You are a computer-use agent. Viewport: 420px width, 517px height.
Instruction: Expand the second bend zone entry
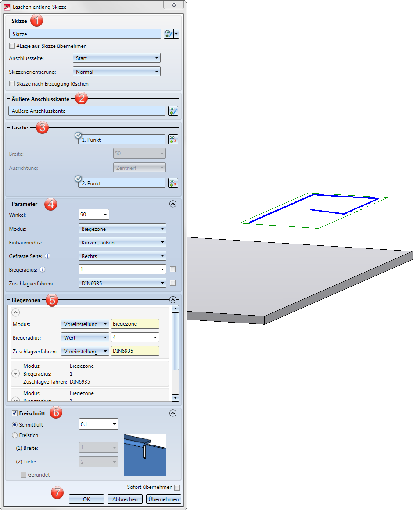click(x=15, y=373)
